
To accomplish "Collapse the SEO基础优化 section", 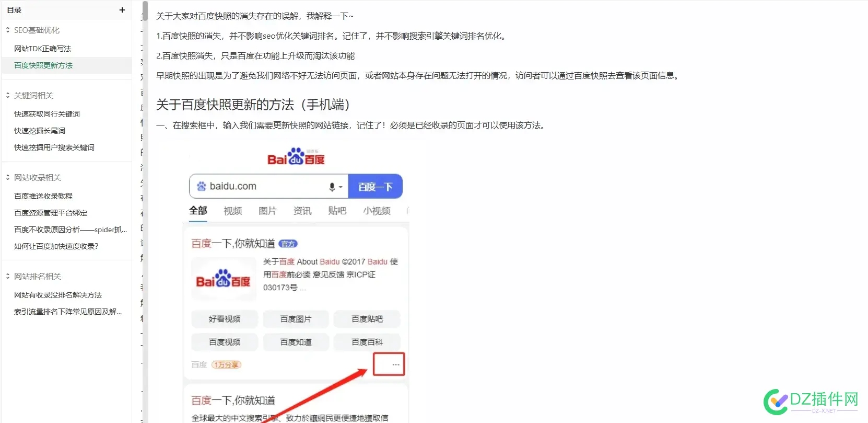I will tap(8, 30).
